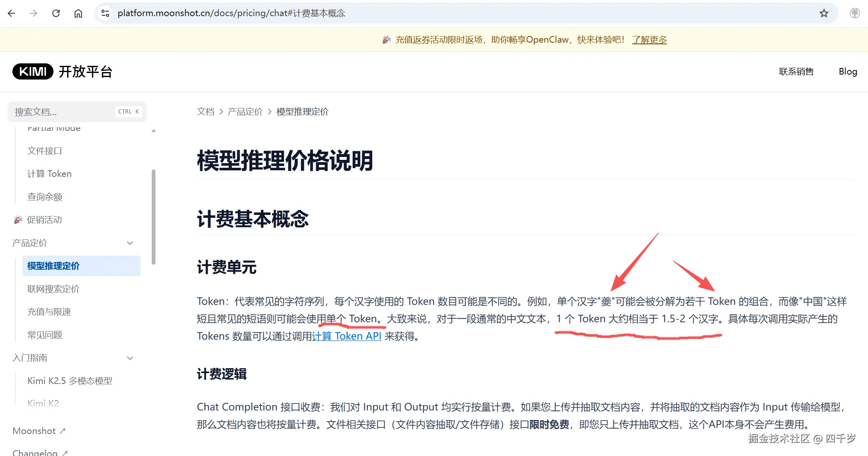868x456 pixels.
Task: Navigate back using the browser back arrow
Action: point(11,13)
